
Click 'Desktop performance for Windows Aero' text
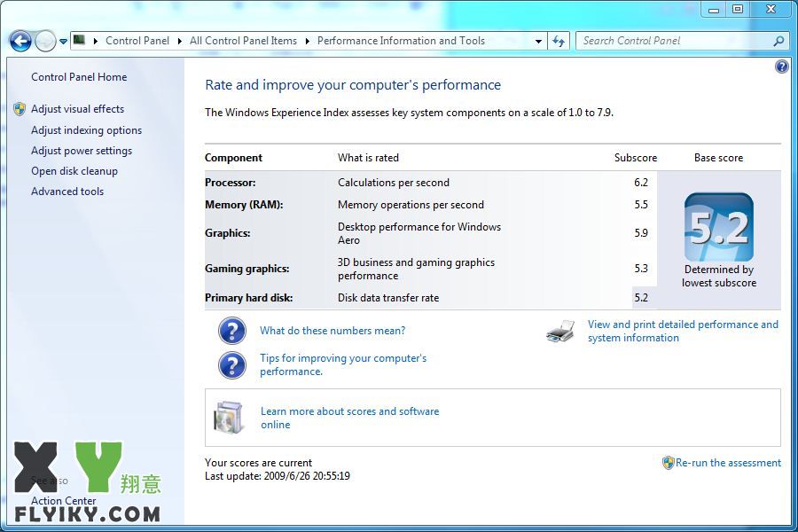(419, 233)
